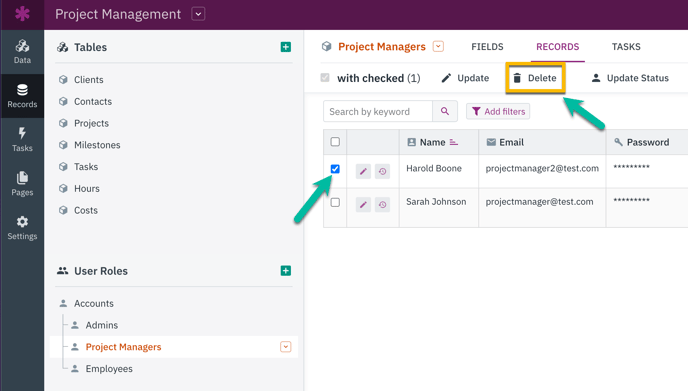Click the asterisk app logo

22,14
